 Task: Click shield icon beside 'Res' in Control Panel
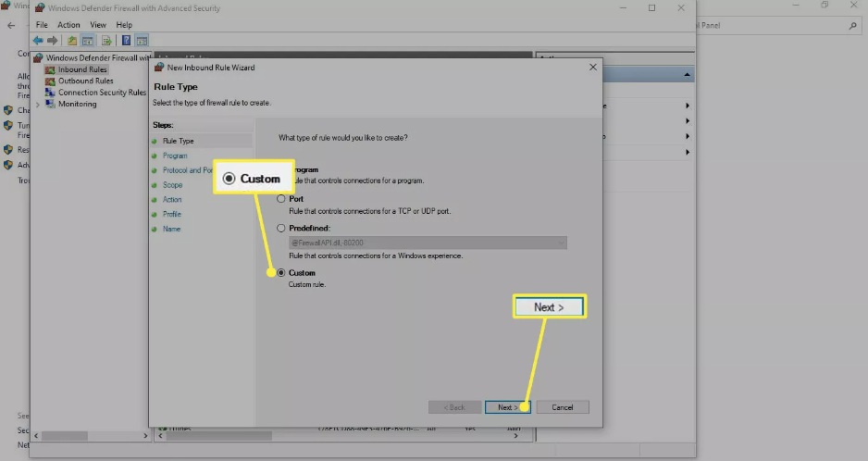click(7, 150)
